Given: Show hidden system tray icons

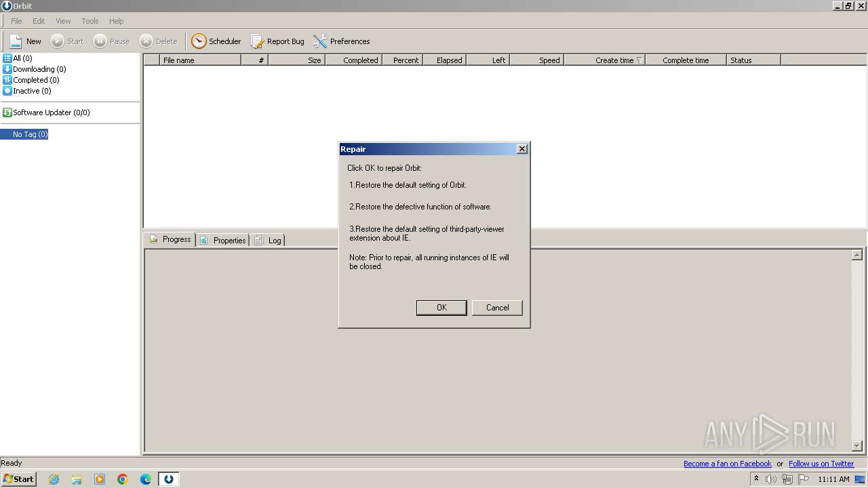Looking at the screenshot, I should [x=756, y=479].
